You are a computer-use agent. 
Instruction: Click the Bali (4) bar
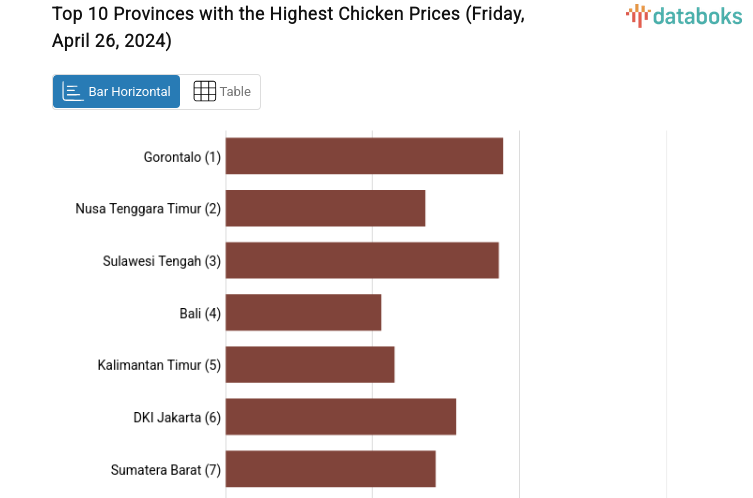[303, 313]
